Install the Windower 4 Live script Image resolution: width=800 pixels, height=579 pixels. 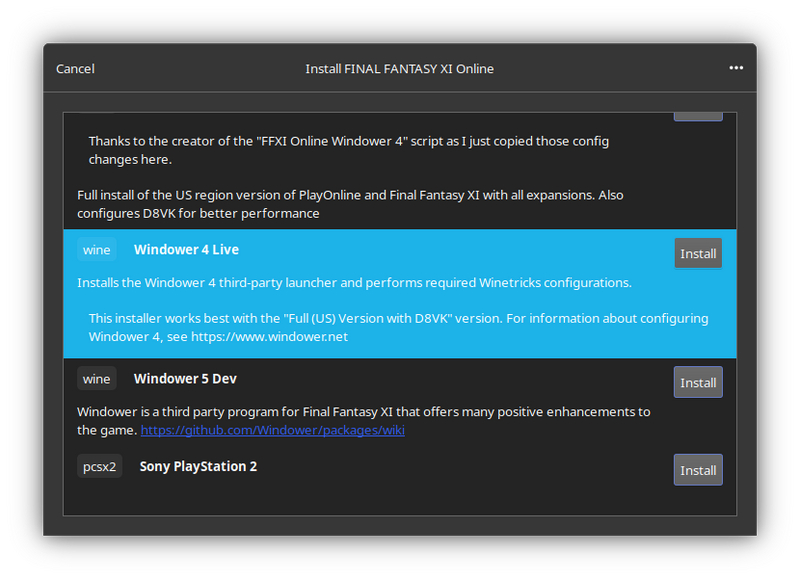pos(698,253)
